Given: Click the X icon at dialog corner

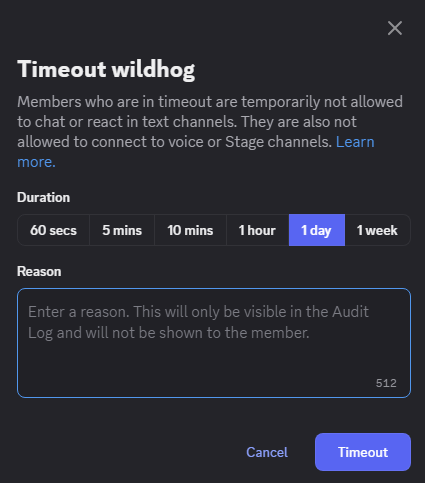Looking at the screenshot, I should [x=395, y=28].
